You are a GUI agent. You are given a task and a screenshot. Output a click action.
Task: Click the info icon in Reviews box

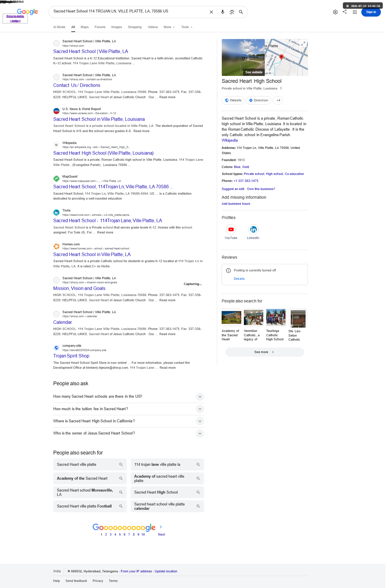tap(228, 271)
